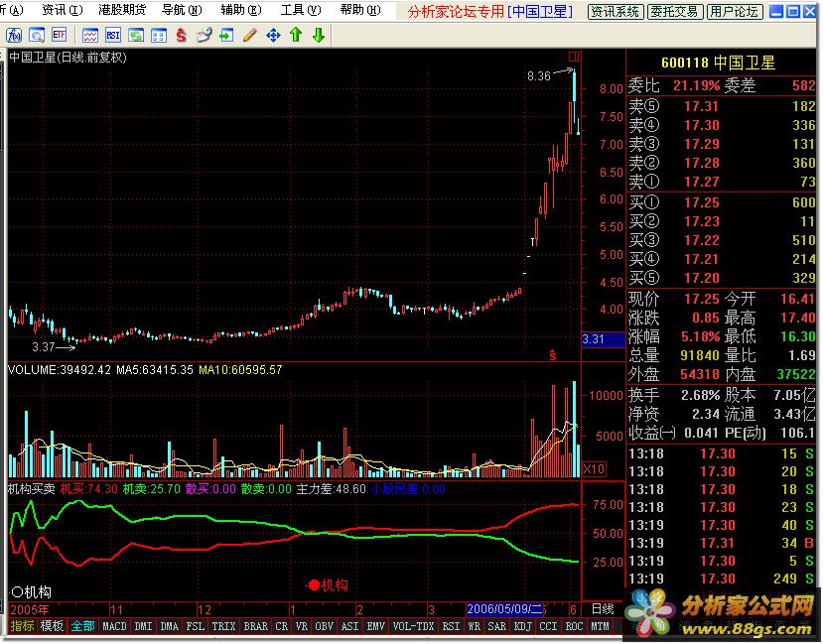This screenshot has height=644, width=823.
Task: Select the VOL-TDX indicator tab
Action: pos(413,626)
